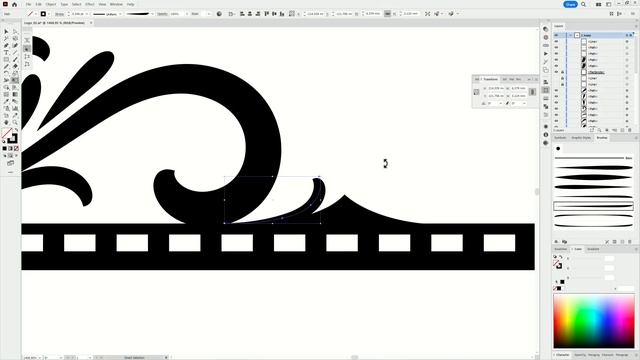Image resolution: width=640 pixels, height=360 pixels.
Task: Click the Create New Layer icon
Action: (x=622, y=130)
